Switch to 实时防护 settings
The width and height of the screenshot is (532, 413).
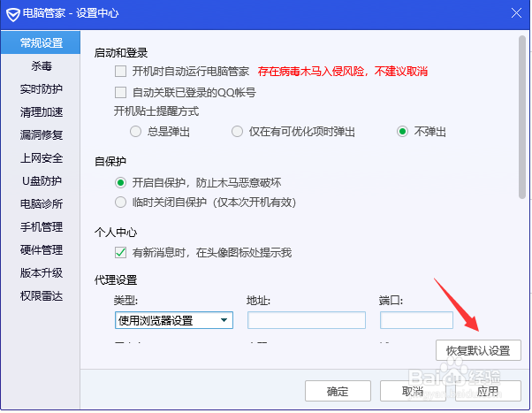[x=41, y=89]
